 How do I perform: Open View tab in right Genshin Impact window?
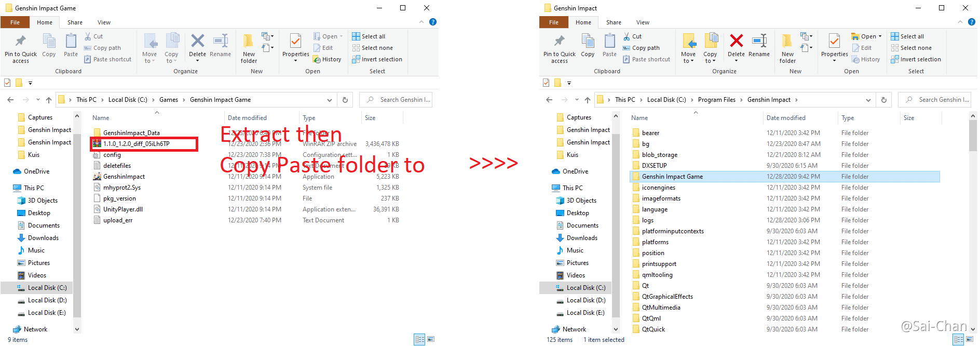tap(643, 22)
